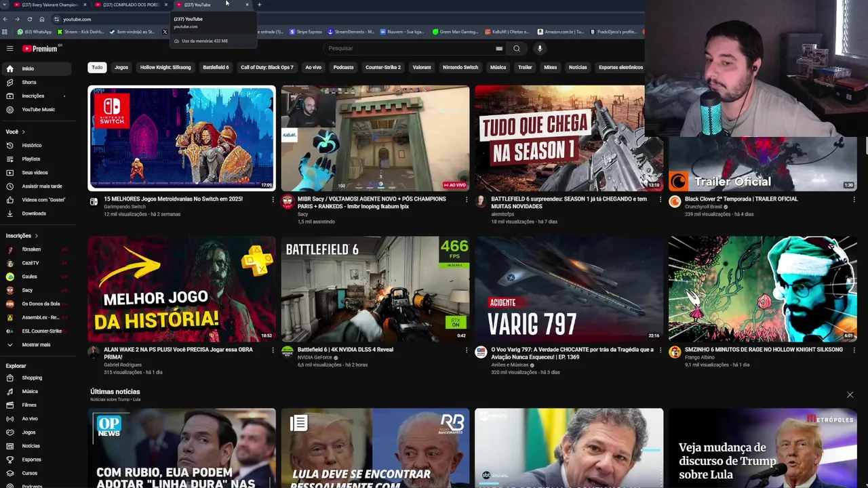
Task: Play the Black Clover Trailer Oficial title
Action: [741, 199]
